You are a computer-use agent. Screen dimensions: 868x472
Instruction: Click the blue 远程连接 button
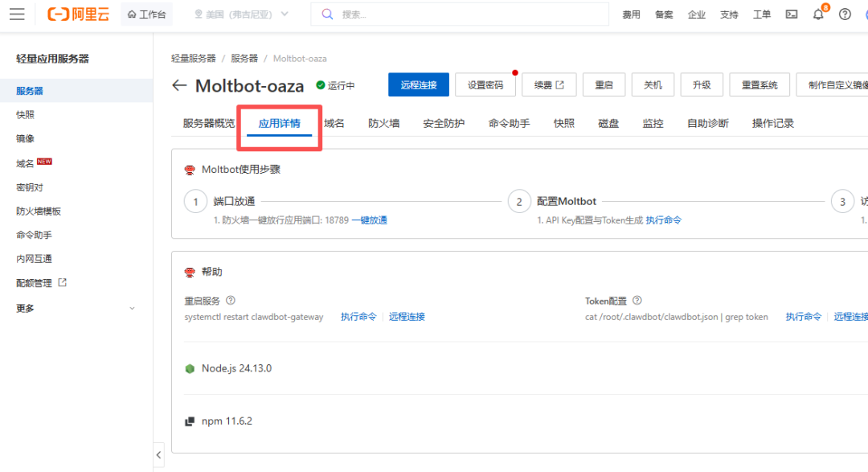coord(419,84)
